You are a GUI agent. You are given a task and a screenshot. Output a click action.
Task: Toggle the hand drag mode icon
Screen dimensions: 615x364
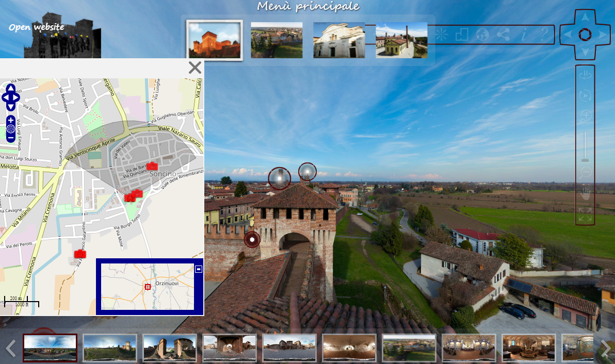coord(585,194)
